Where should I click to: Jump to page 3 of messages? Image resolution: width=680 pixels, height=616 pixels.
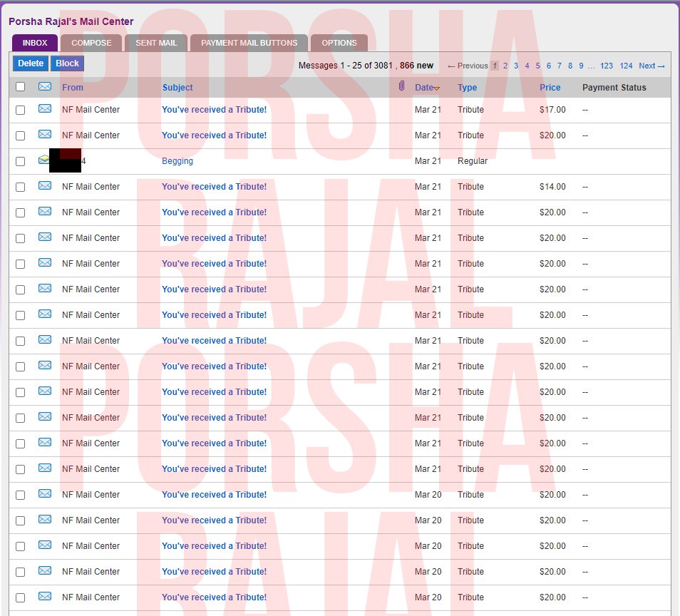516,66
